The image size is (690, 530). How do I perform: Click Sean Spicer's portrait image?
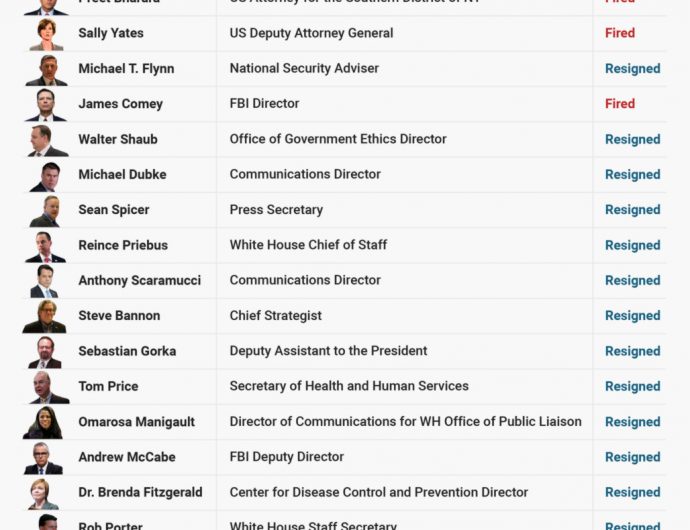(x=45, y=211)
